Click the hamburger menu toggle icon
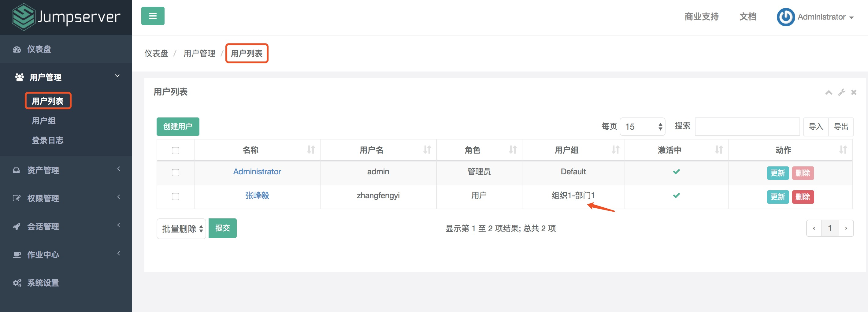The image size is (868, 312). [153, 16]
